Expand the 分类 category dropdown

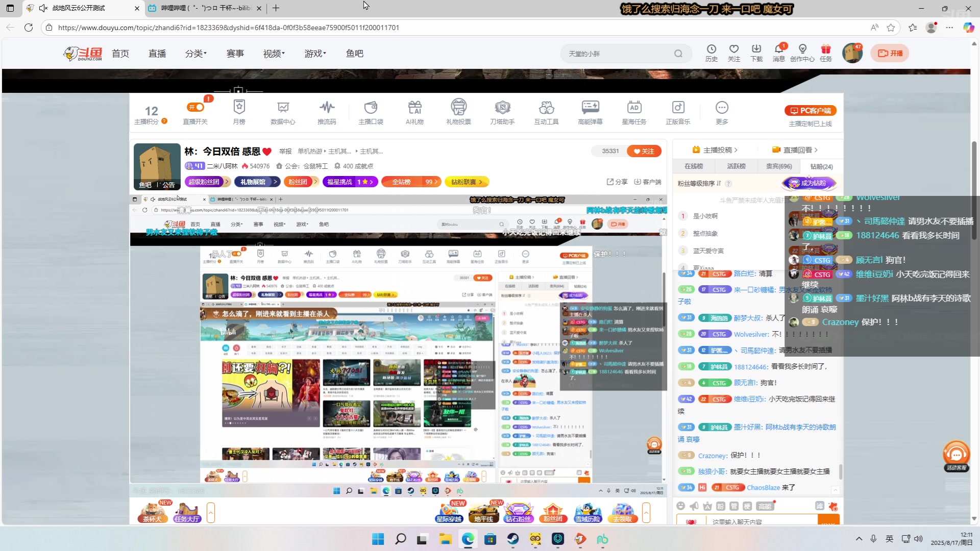[195, 54]
